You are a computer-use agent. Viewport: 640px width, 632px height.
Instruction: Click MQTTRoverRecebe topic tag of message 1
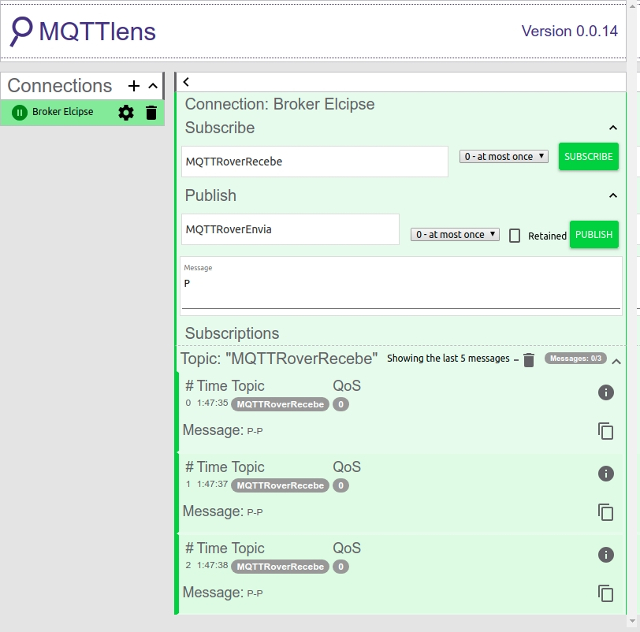(x=280, y=485)
